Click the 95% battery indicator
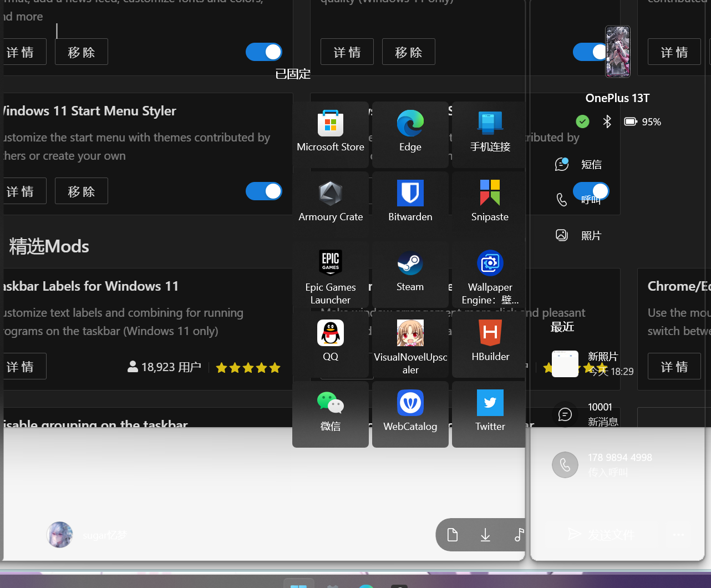The height and width of the screenshot is (588, 711). [643, 121]
